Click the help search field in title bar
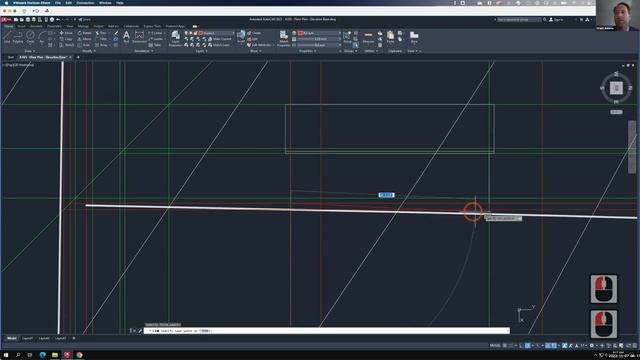This screenshot has width=640, height=360. [x=519, y=19]
